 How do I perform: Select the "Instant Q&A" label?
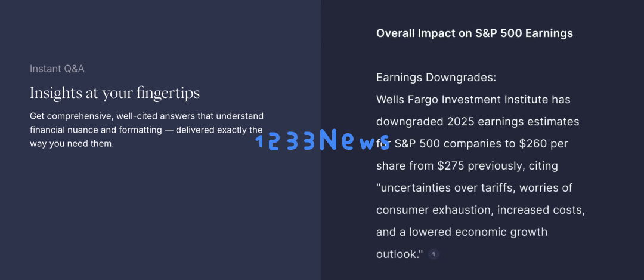(x=57, y=69)
